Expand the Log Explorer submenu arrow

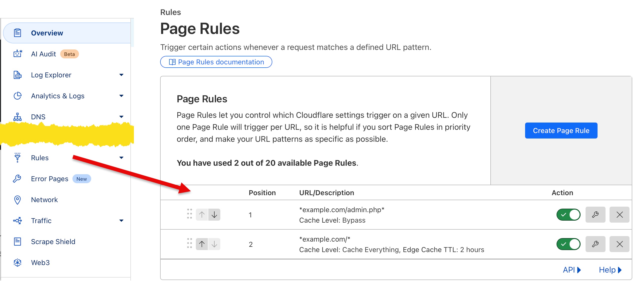[x=121, y=75]
